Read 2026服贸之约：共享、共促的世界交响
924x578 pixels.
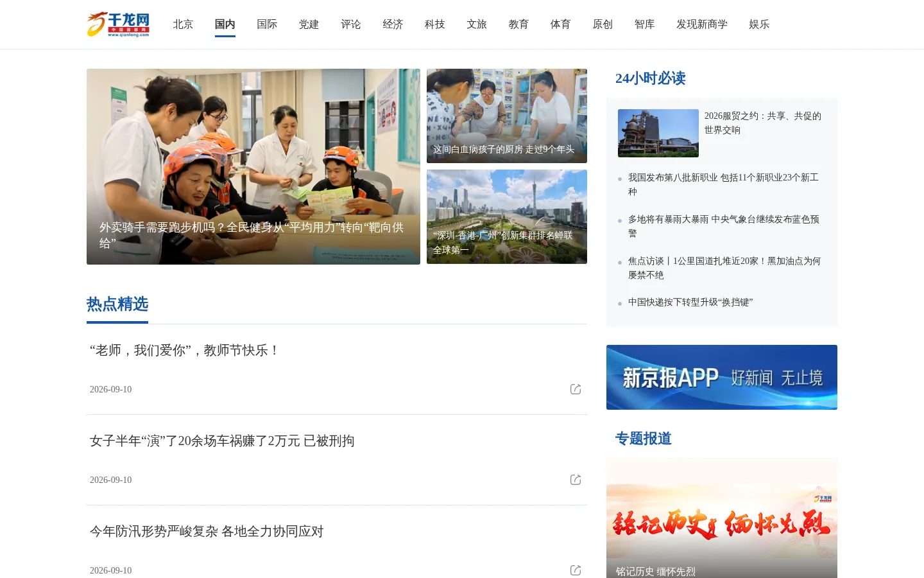coord(763,123)
